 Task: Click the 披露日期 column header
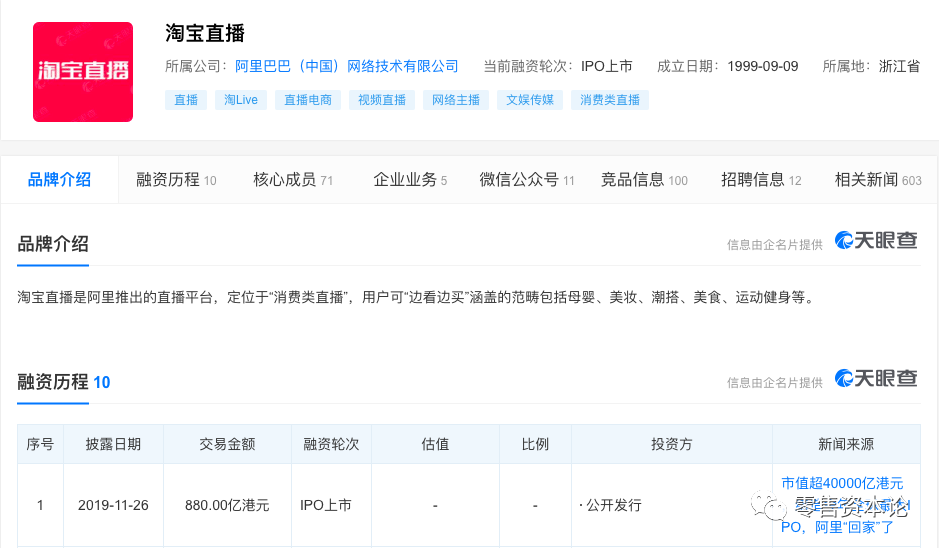tap(113, 444)
